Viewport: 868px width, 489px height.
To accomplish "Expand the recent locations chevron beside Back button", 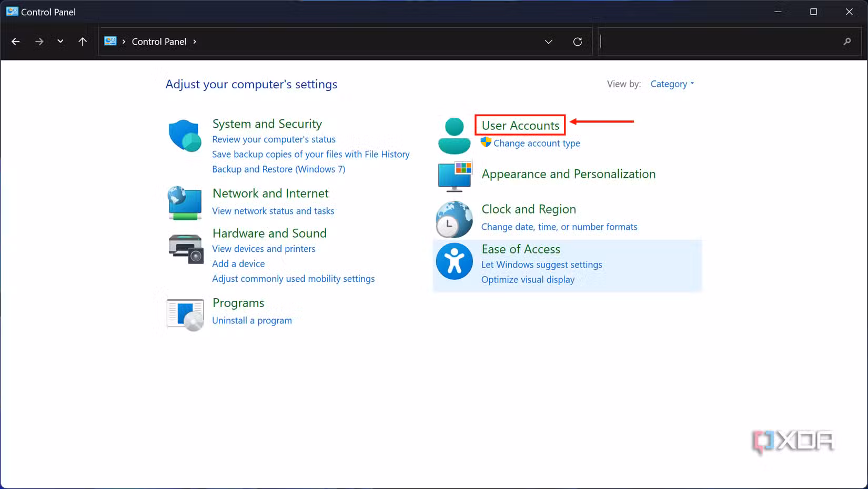I will point(60,41).
